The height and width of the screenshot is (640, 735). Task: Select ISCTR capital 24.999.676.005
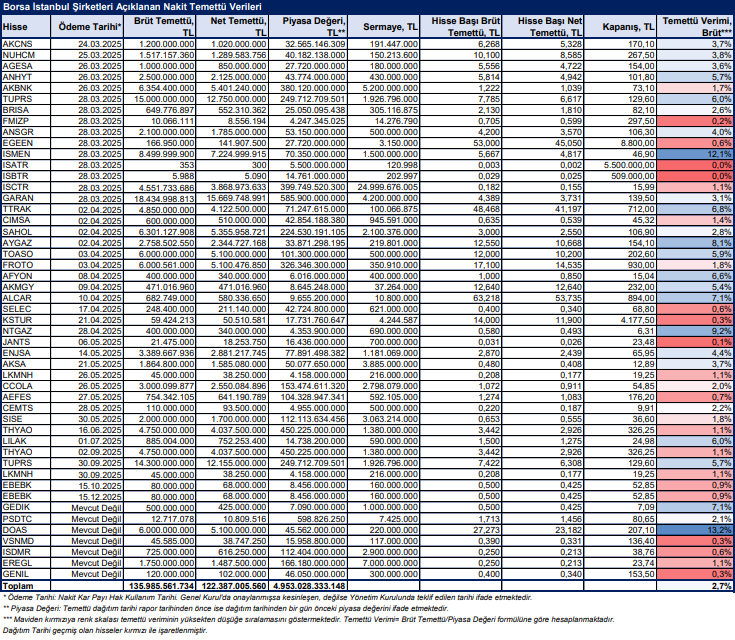pyautogui.click(x=384, y=187)
